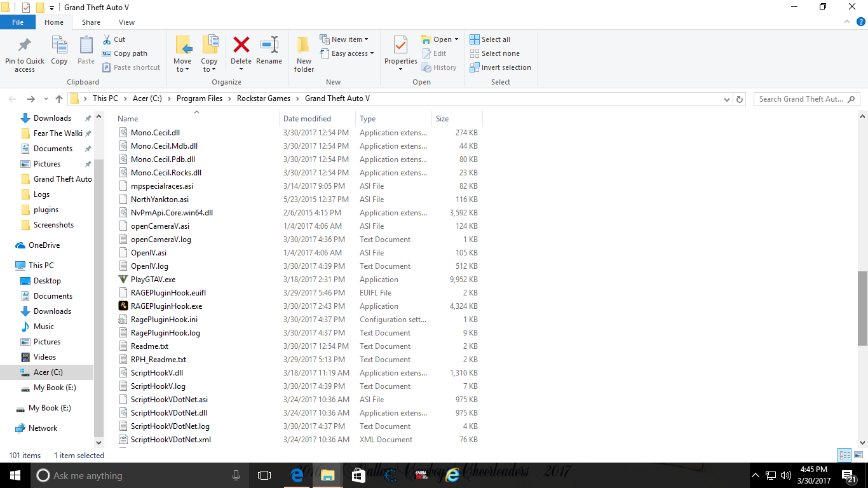Click the Paste ribbon button
Viewport: 868px width, 488px height.
coord(86,51)
